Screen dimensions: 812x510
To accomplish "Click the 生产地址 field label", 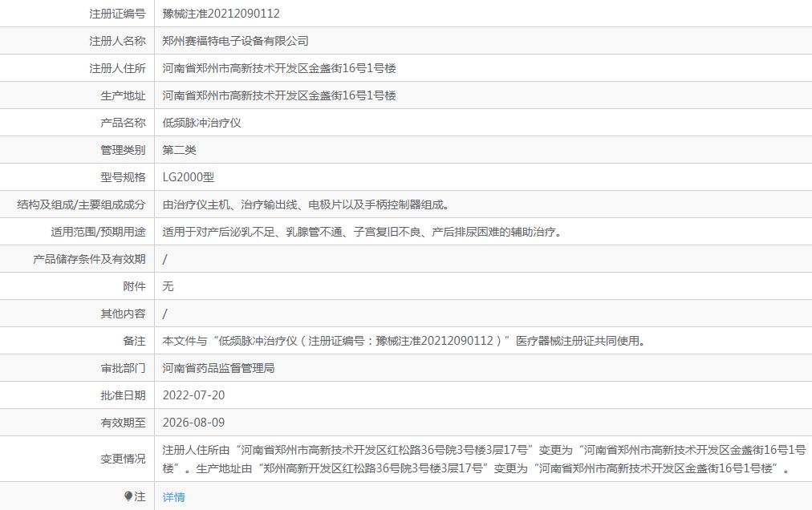I will (x=123, y=95).
